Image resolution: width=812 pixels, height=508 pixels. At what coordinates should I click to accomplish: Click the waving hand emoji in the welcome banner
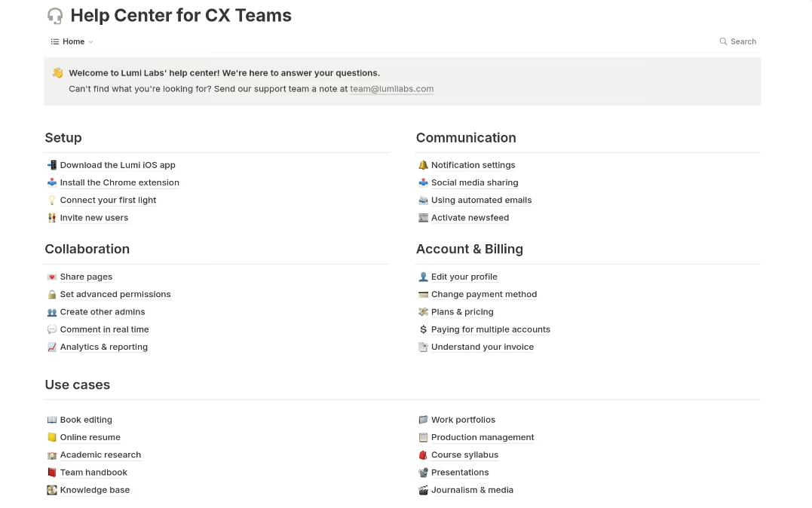[x=58, y=72]
